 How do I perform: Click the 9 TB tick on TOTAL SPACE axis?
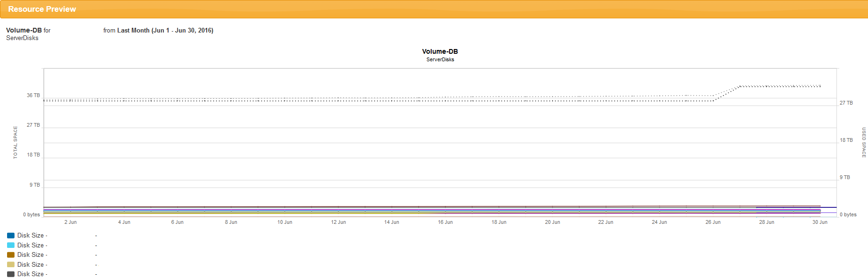coord(35,185)
